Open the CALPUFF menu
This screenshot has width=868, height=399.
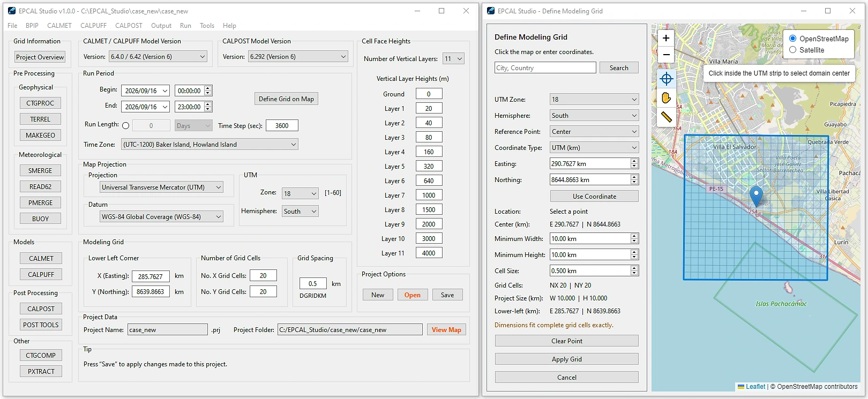[93, 26]
